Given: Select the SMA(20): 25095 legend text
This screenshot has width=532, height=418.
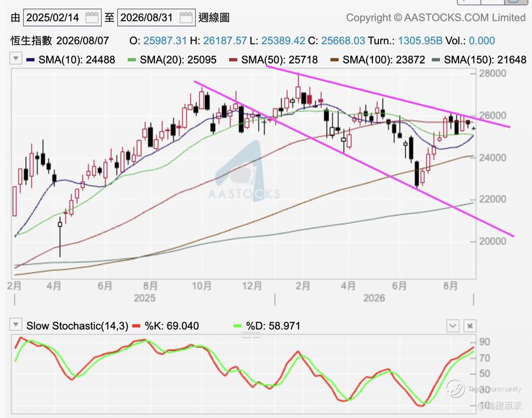Looking at the screenshot, I should pos(178,60).
